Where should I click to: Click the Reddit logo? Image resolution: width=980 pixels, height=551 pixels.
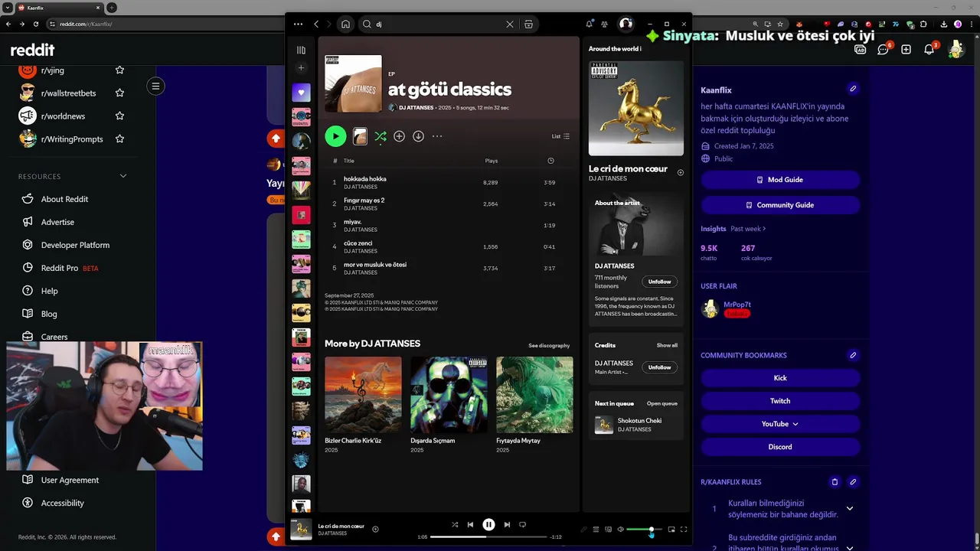point(32,51)
